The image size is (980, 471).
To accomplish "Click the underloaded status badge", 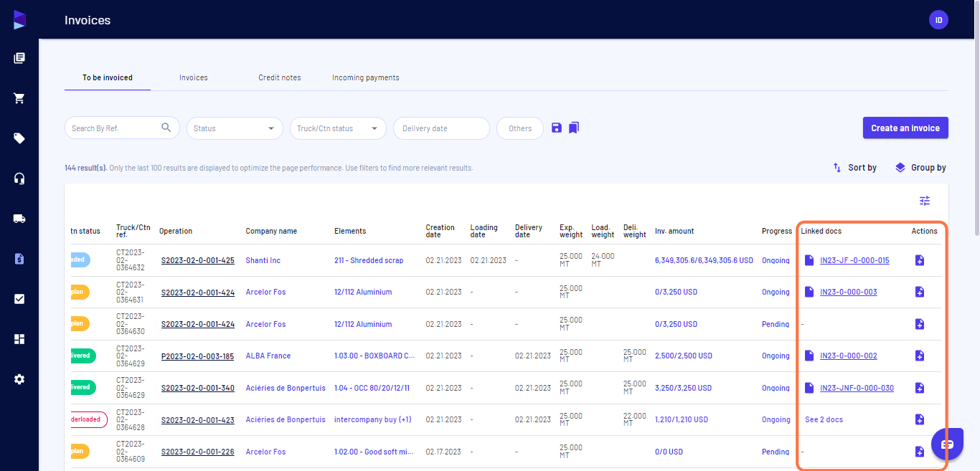I will (x=88, y=419).
